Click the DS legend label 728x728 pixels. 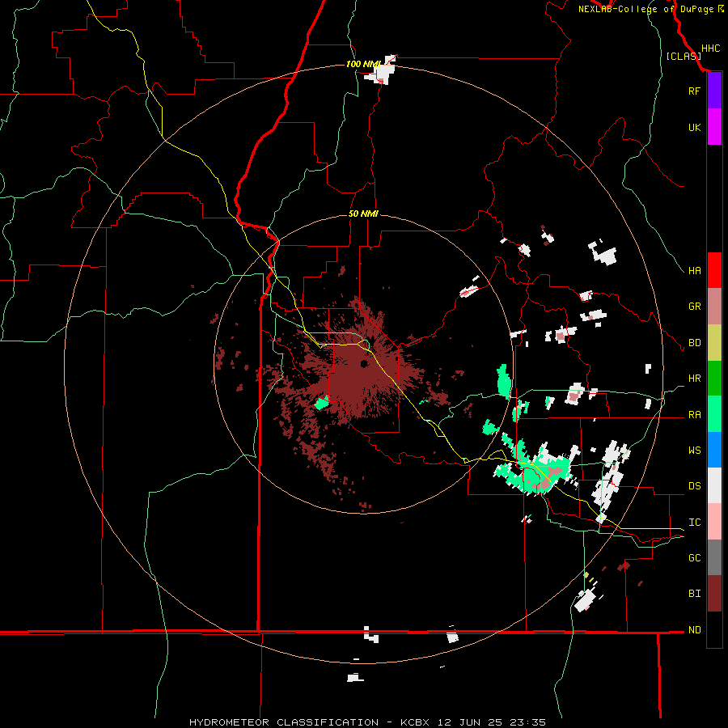pyautogui.click(x=694, y=486)
